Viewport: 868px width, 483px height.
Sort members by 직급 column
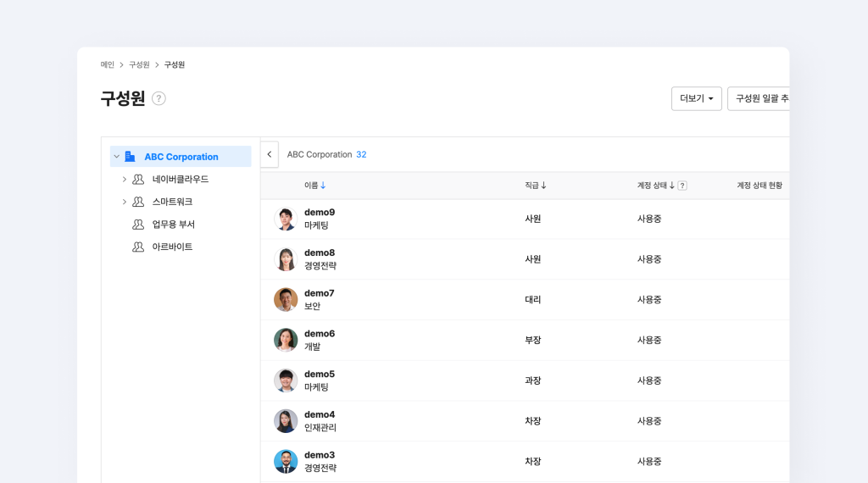click(x=535, y=186)
